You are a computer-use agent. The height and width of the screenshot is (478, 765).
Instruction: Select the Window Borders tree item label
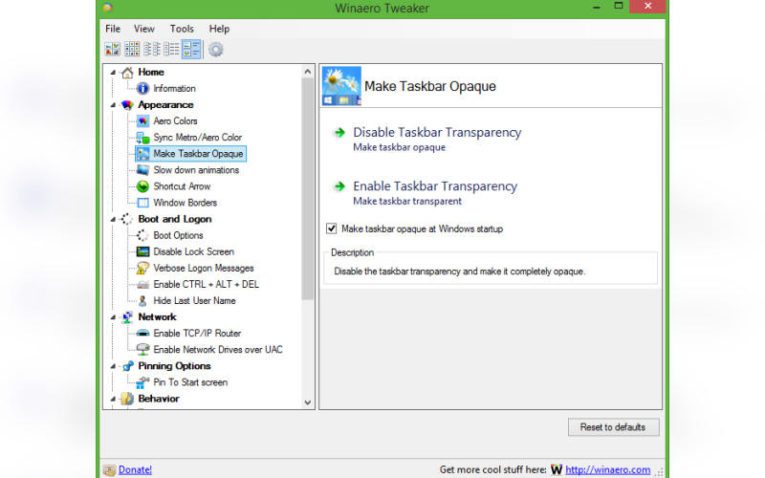click(185, 202)
